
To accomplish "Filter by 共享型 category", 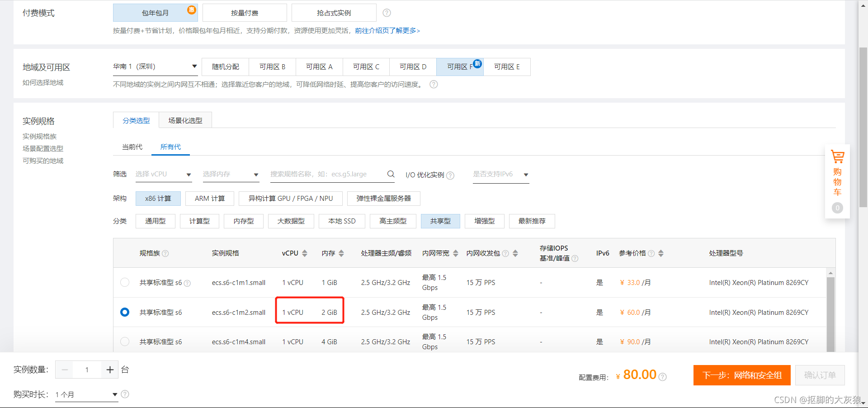I will click(440, 221).
